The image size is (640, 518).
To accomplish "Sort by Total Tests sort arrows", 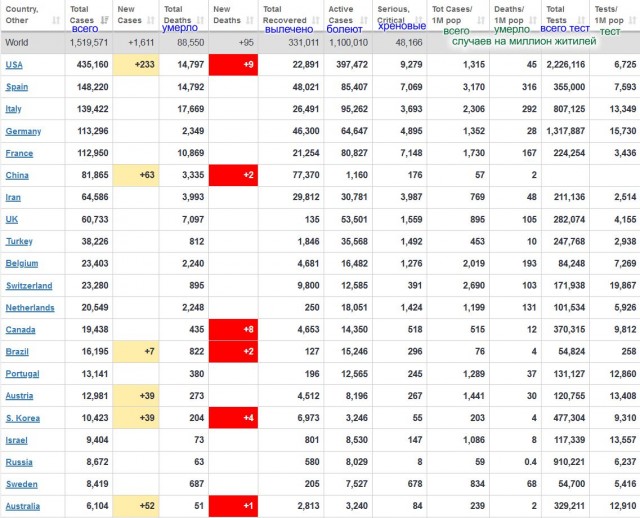I will (x=582, y=20).
